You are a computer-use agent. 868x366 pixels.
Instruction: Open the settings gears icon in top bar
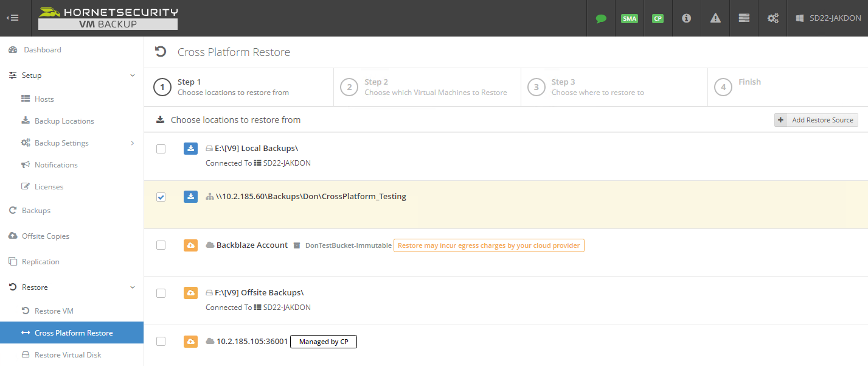tap(773, 18)
